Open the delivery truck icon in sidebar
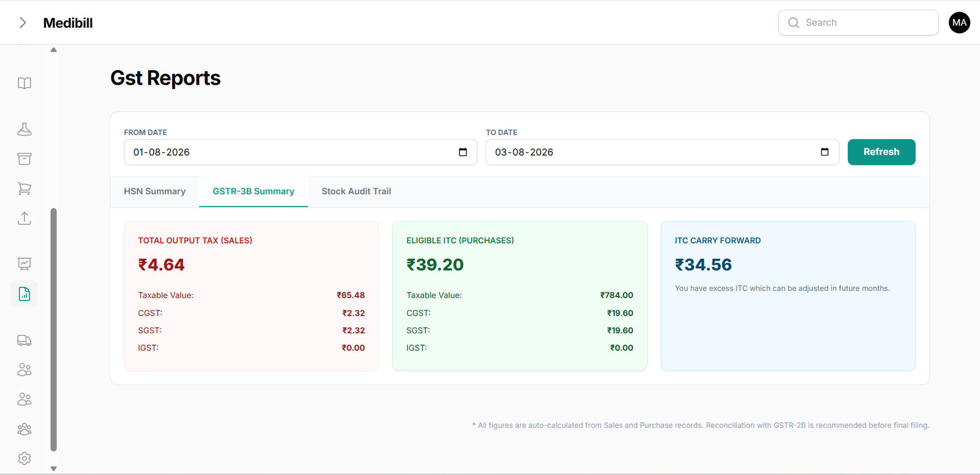Image resolution: width=980 pixels, height=475 pixels. click(x=24, y=340)
